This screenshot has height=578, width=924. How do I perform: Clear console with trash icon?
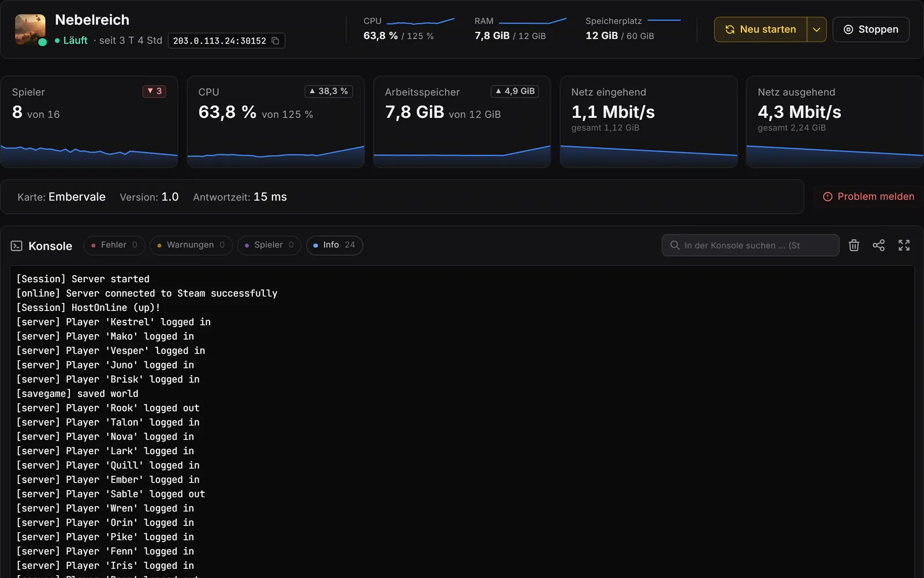[854, 245]
